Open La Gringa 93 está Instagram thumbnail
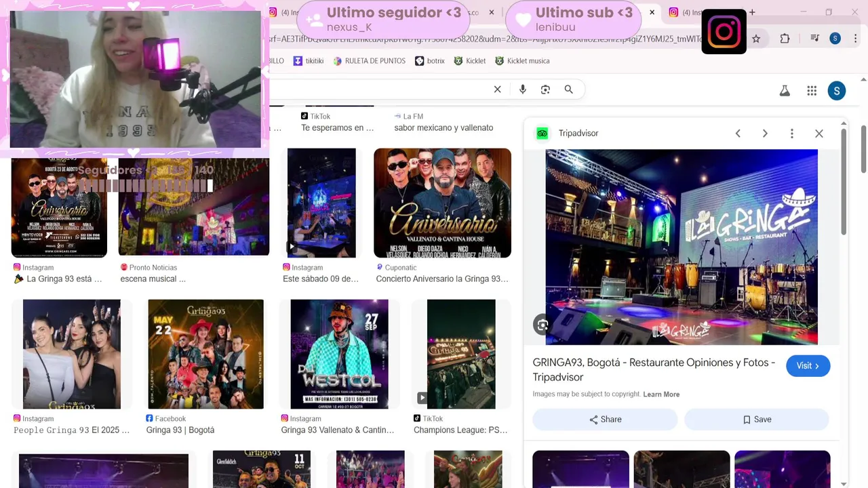Screen dimensions: 868x488 click(x=59, y=207)
